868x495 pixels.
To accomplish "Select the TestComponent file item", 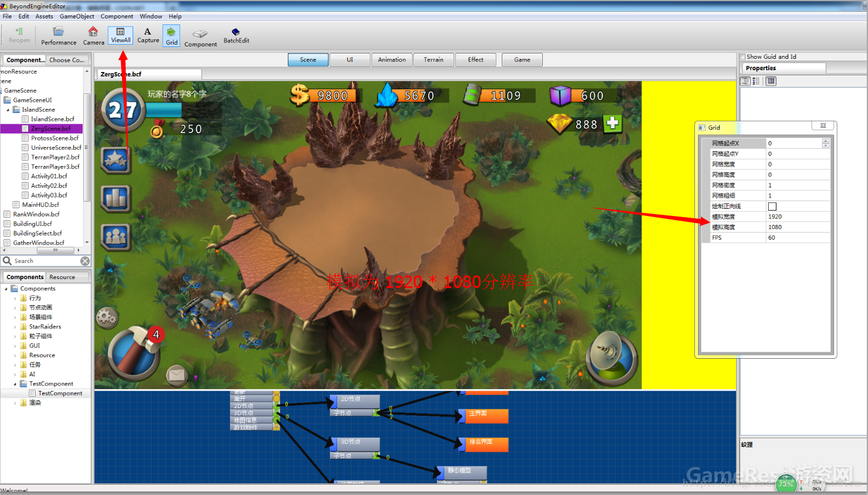I will point(60,393).
